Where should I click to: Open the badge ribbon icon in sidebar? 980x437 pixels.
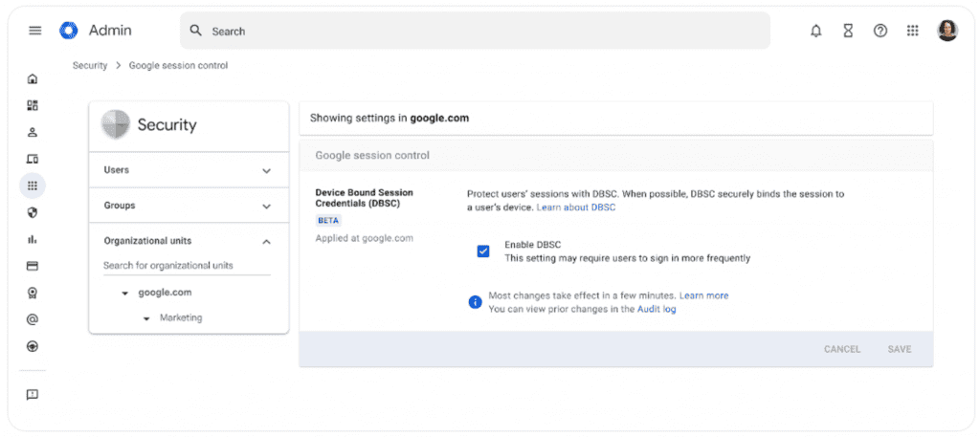click(x=33, y=293)
